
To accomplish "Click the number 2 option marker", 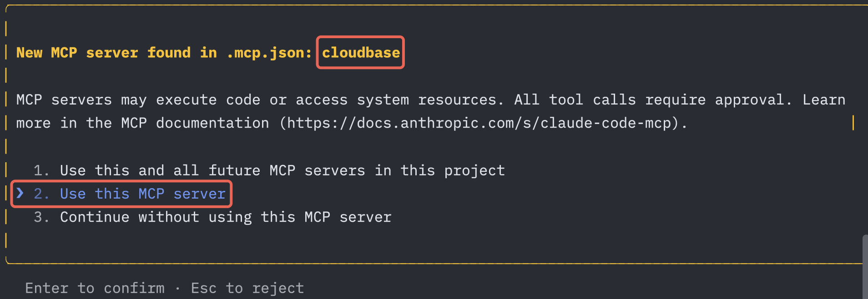I will click(x=41, y=194).
